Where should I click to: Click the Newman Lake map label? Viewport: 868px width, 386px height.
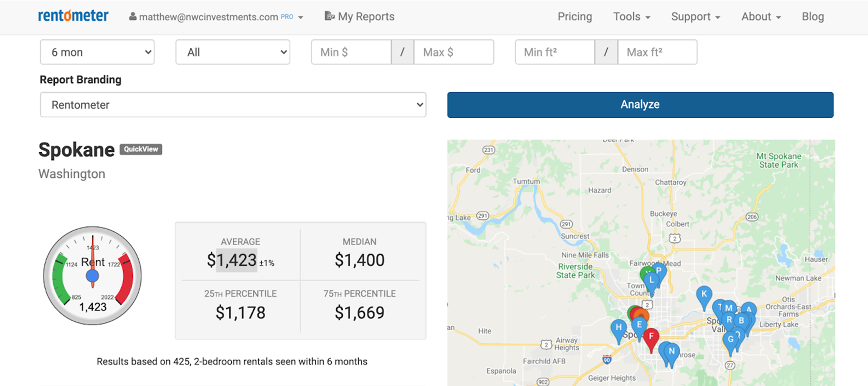[798, 278]
